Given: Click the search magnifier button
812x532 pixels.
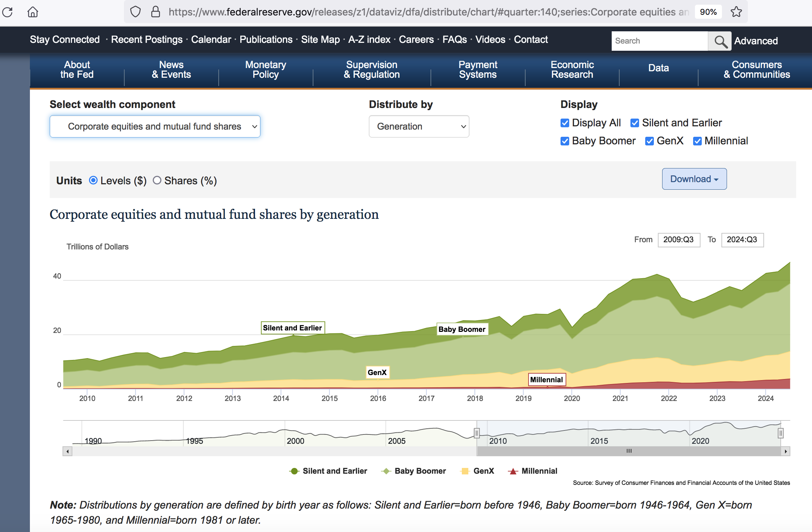Looking at the screenshot, I should tap(719, 41).
